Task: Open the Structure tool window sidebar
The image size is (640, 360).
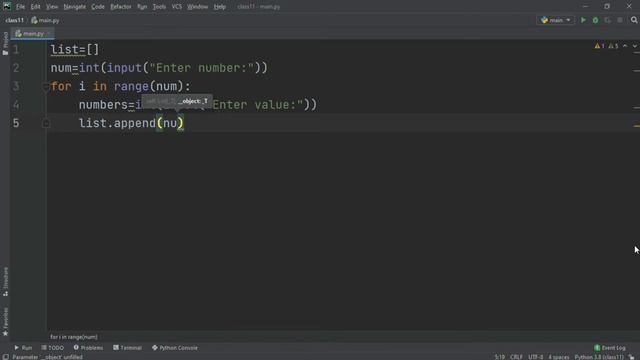Action: (5, 282)
